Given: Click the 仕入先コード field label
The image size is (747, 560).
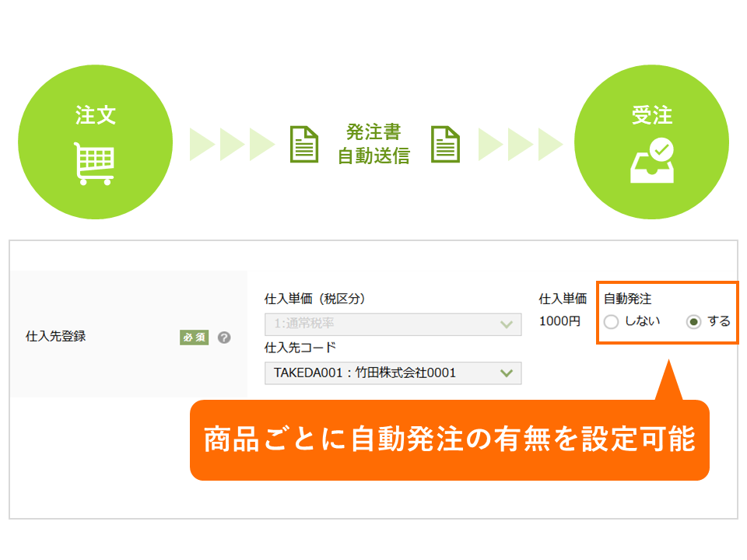Looking at the screenshot, I should coord(300,348).
